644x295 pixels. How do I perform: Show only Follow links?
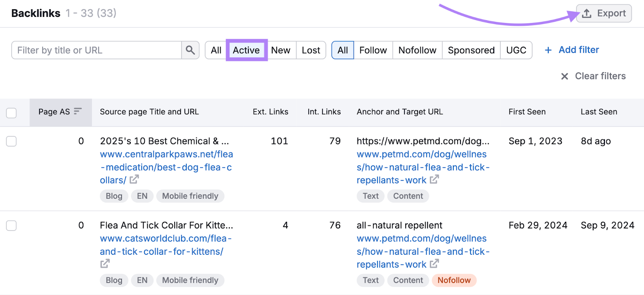373,50
